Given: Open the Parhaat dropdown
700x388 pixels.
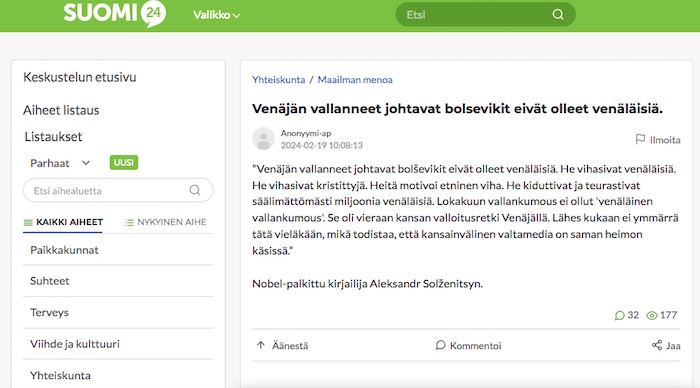Looking at the screenshot, I should point(60,163).
